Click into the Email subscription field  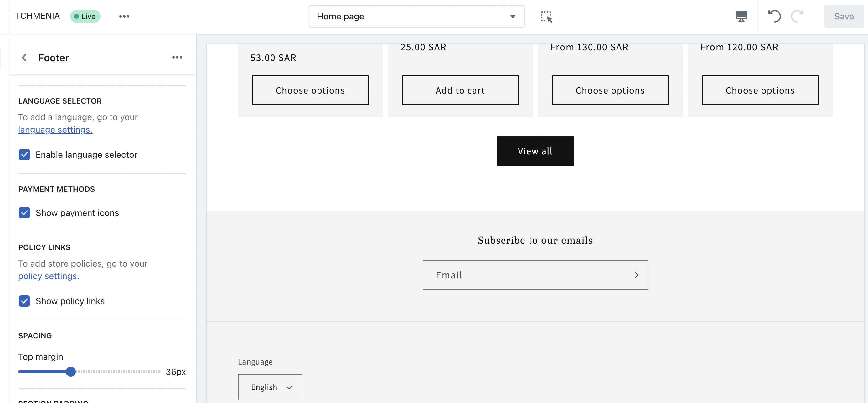point(526,275)
